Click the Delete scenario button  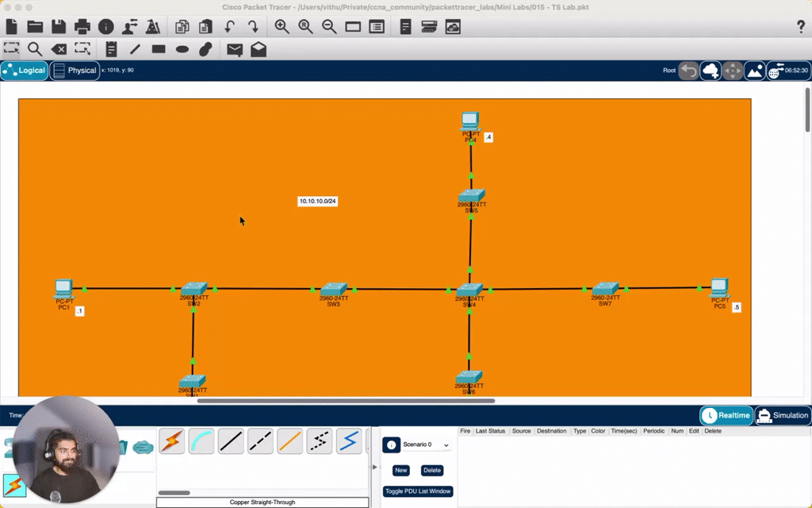coord(432,470)
